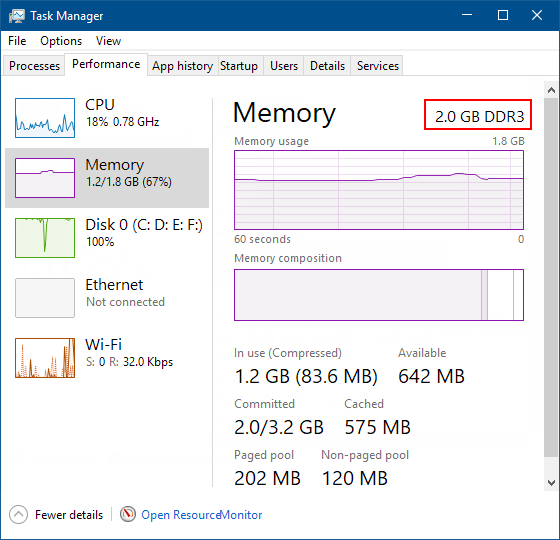
Task: Open the Options menu
Action: click(x=61, y=41)
